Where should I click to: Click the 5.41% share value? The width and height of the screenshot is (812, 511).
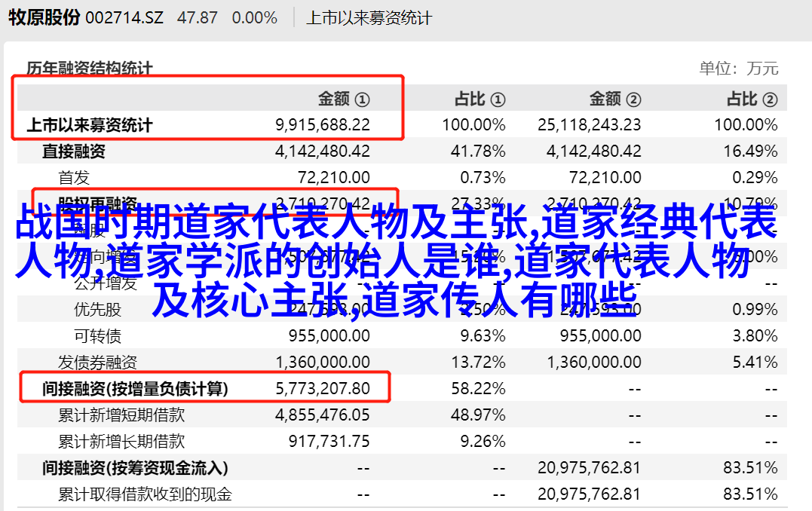pos(755,363)
